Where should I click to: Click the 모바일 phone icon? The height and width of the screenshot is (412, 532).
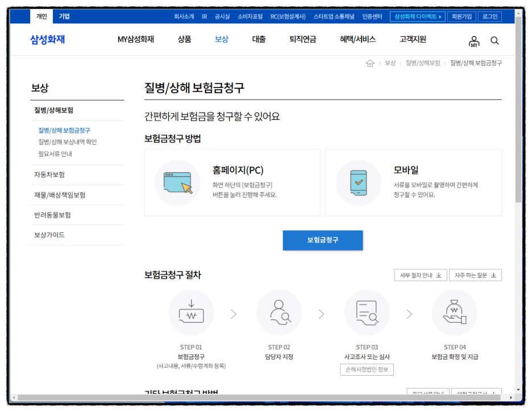click(359, 183)
